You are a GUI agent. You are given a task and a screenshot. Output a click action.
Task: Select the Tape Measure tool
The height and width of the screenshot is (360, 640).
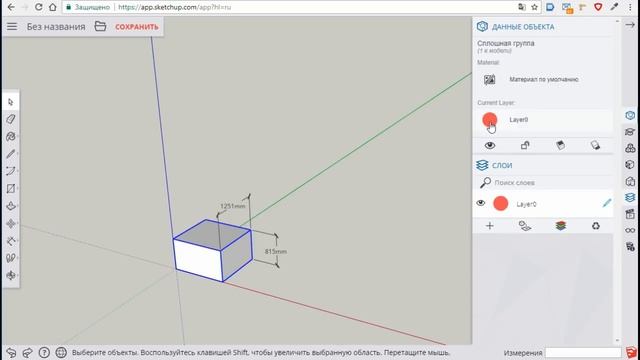[11, 241]
